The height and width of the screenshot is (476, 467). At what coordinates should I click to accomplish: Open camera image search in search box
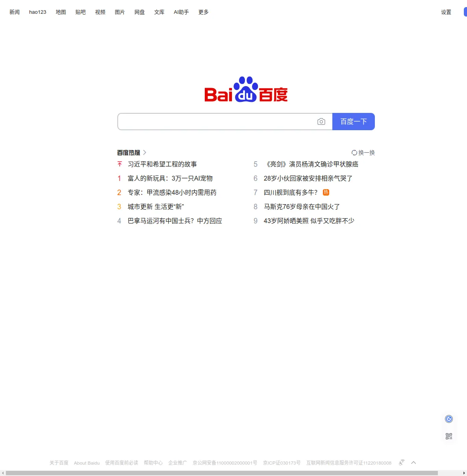coord(321,122)
